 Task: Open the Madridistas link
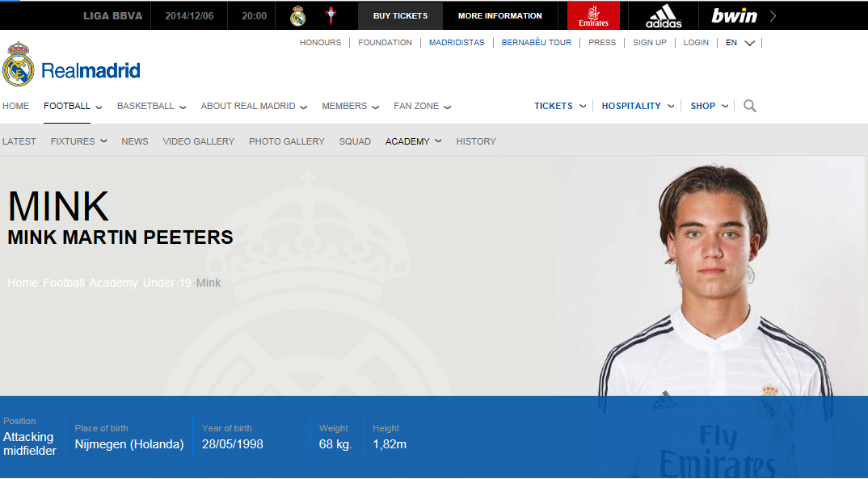coord(457,43)
